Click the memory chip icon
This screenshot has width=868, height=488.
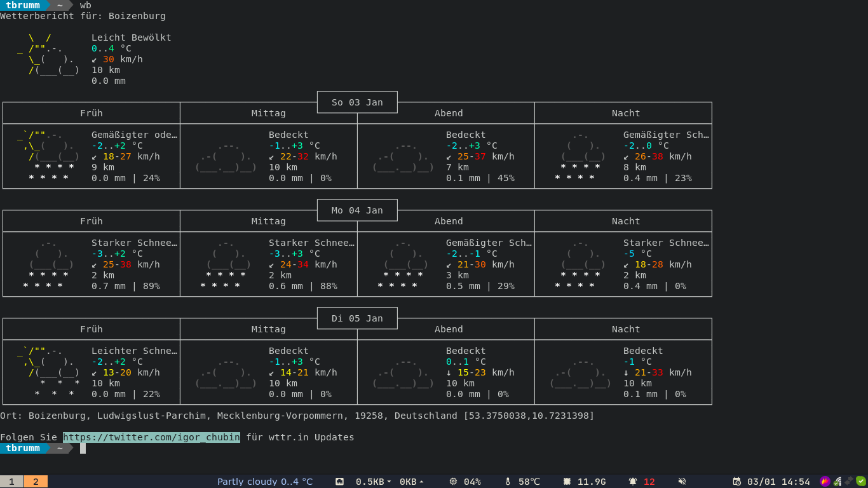[567, 482]
